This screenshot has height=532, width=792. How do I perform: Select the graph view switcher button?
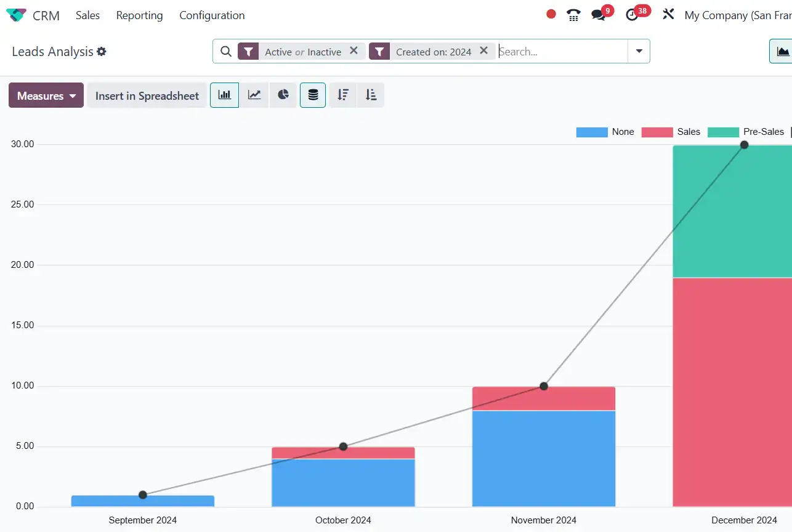click(x=782, y=52)
